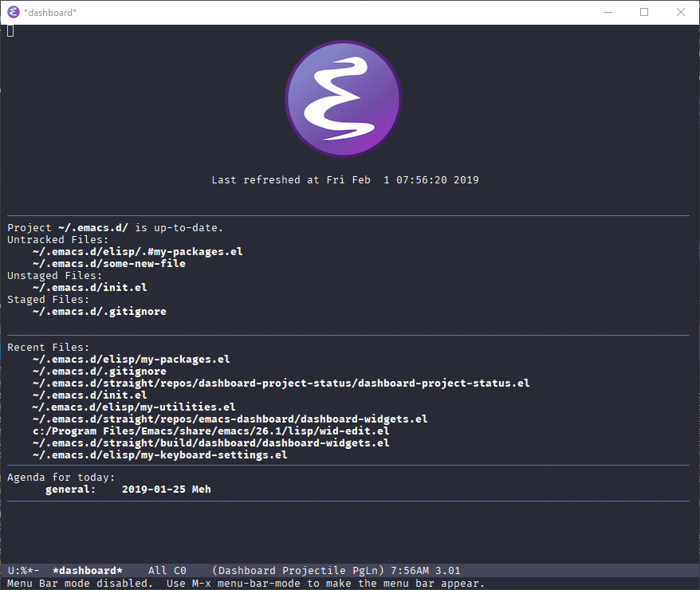700x590 pixels.
Task: Click the cursor box at buffer start
Action: click(x=10, y=31)
